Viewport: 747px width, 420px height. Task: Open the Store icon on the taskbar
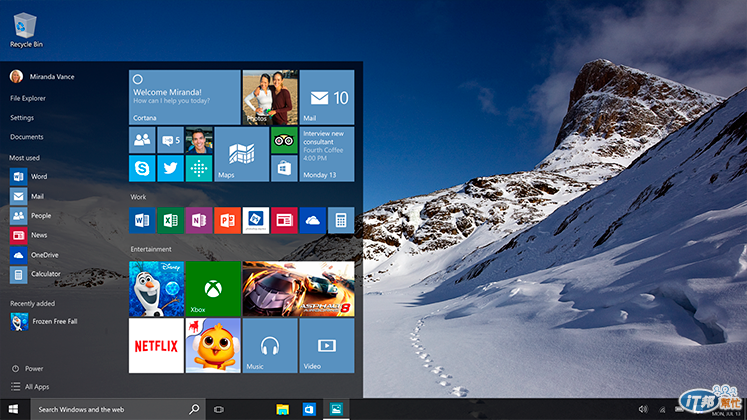309,409
